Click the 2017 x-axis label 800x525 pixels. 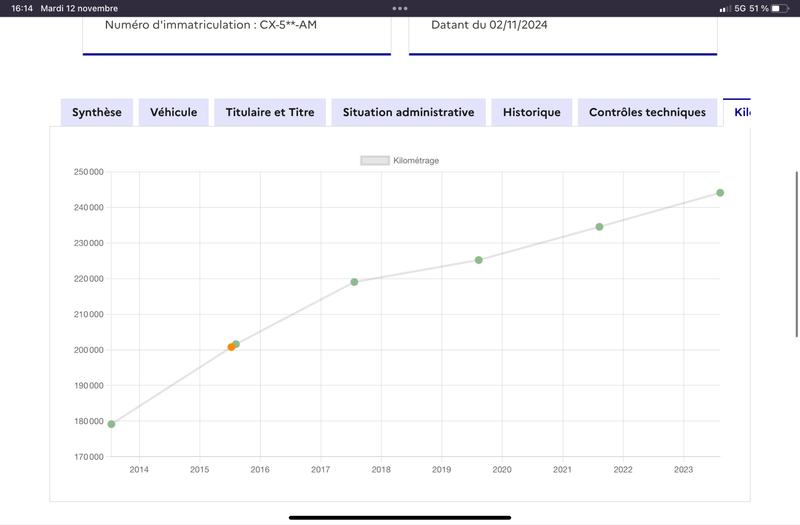(320, 469)
